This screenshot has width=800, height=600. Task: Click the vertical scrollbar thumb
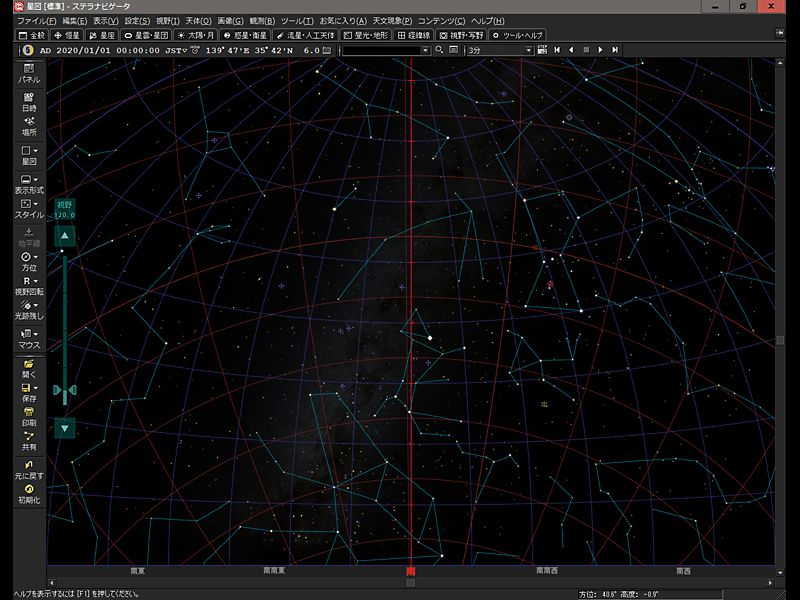point(780,340)
